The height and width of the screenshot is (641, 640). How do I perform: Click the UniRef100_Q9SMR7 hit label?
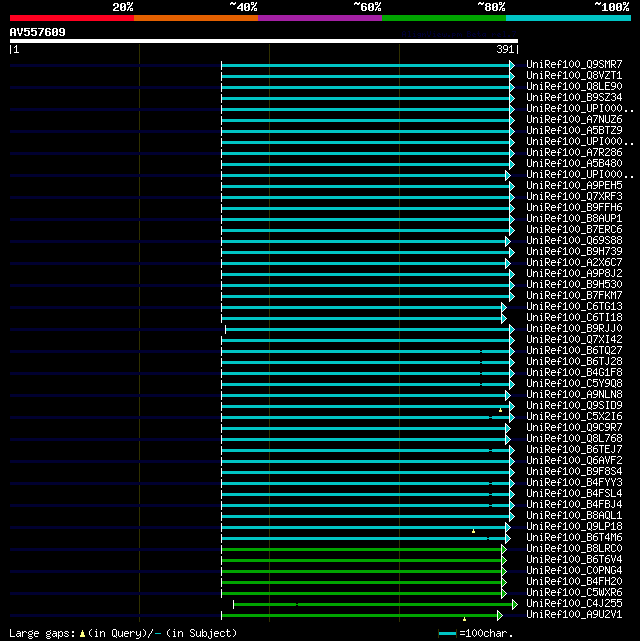(x=574, y=65)
